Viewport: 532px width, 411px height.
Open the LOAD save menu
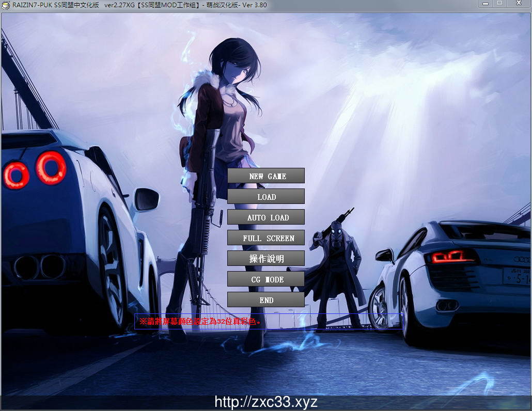pos(266,197)
